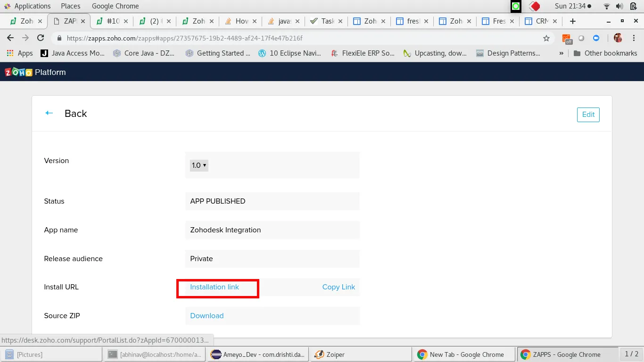Open the Places menu
Screen dimensions: 644x362
pyautogui.click(x=71, y=6)
